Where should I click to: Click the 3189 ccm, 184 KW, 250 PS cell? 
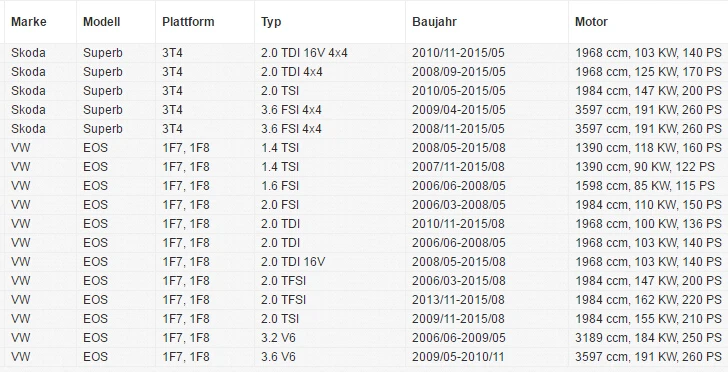[648, 338]
